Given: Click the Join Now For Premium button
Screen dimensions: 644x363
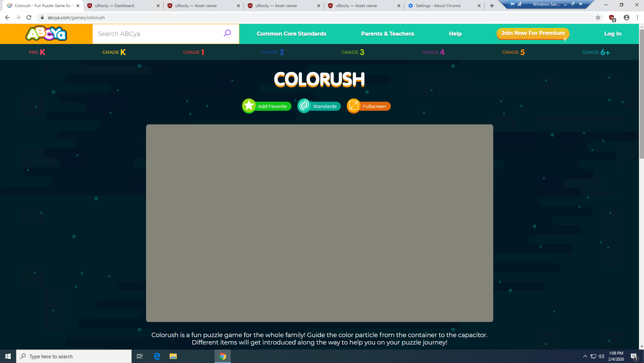Looking at the screenshot, I should 533,33.
